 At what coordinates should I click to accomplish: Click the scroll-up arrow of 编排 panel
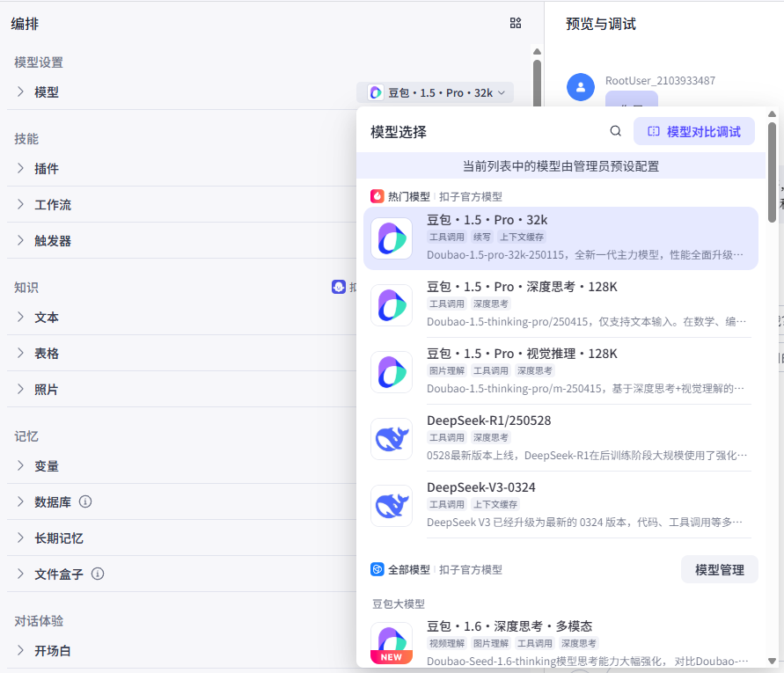coord(537,52)
